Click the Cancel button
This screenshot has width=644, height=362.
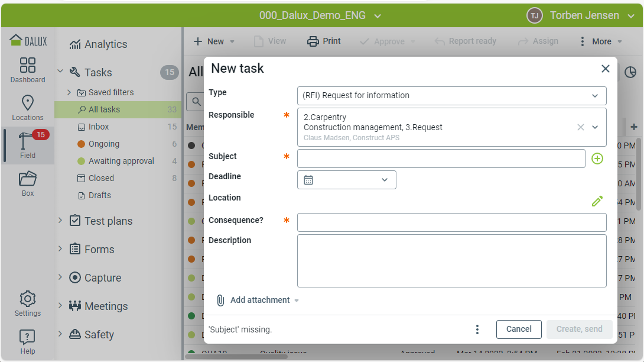[519, 329]
